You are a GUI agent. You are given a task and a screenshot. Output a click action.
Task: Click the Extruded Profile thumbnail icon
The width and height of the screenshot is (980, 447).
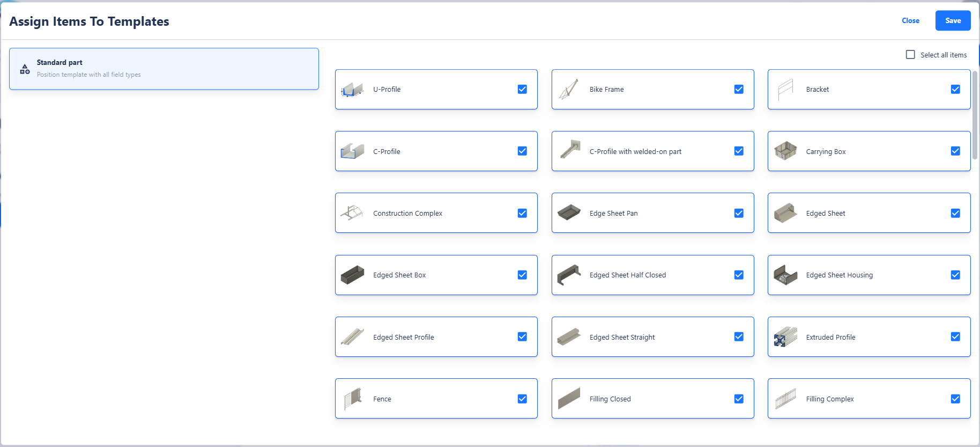(785, 337)
